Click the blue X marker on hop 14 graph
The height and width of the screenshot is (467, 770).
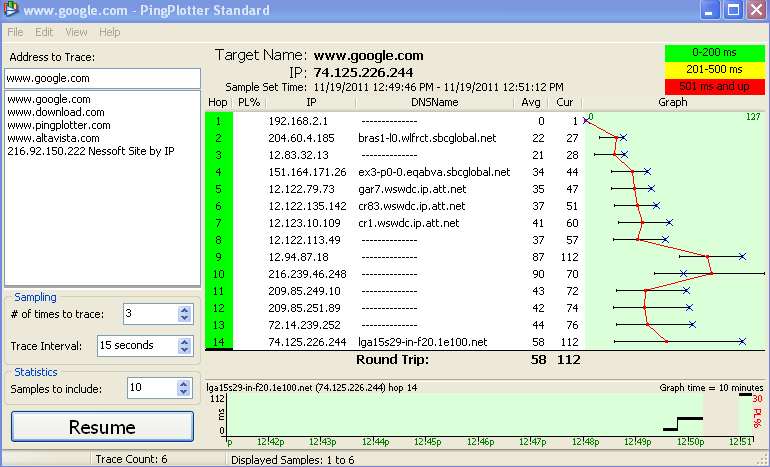(742, 341)
